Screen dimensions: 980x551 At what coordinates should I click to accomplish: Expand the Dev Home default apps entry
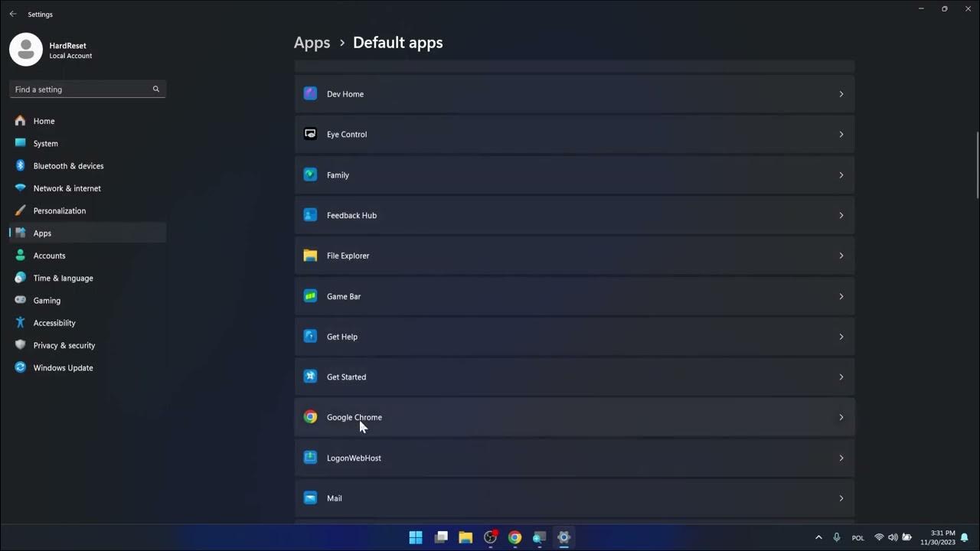click(x=841, y=93)
